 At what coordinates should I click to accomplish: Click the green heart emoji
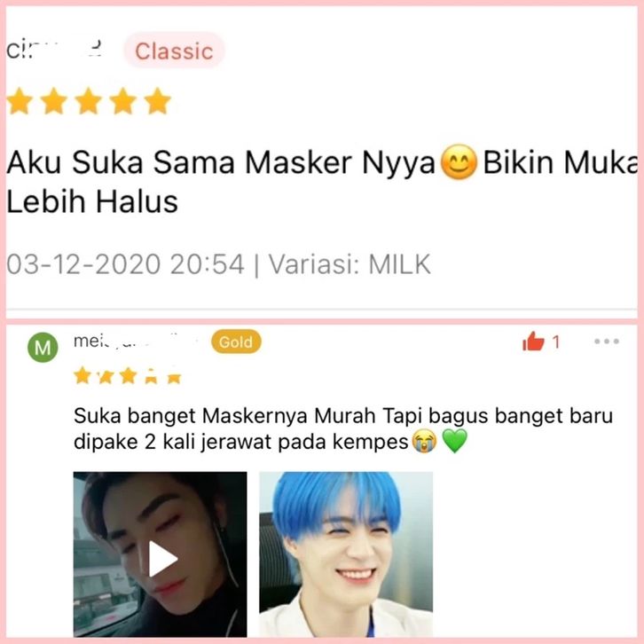(x=455, y=442)
